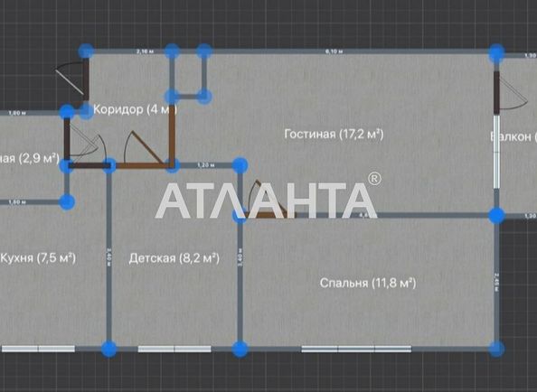Grab the top-left corner handle of Коридор
Screen dimensions: 537x392
coord(86,51)
